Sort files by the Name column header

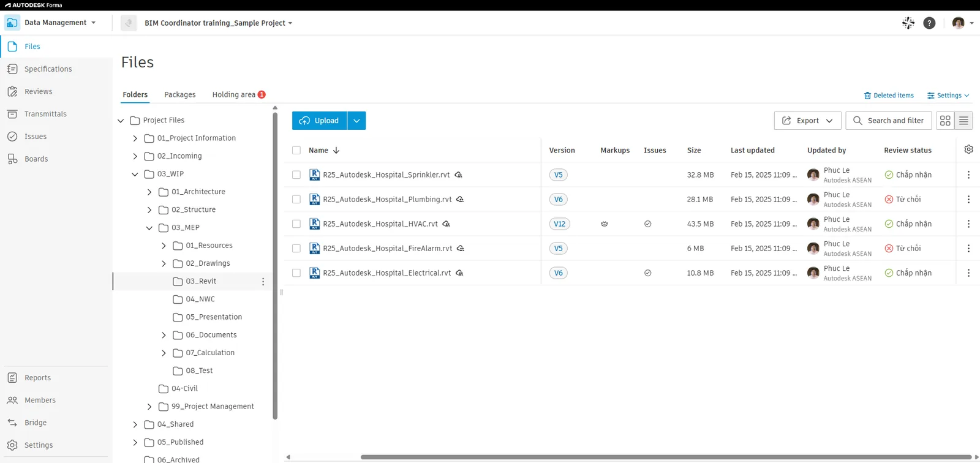324,150
